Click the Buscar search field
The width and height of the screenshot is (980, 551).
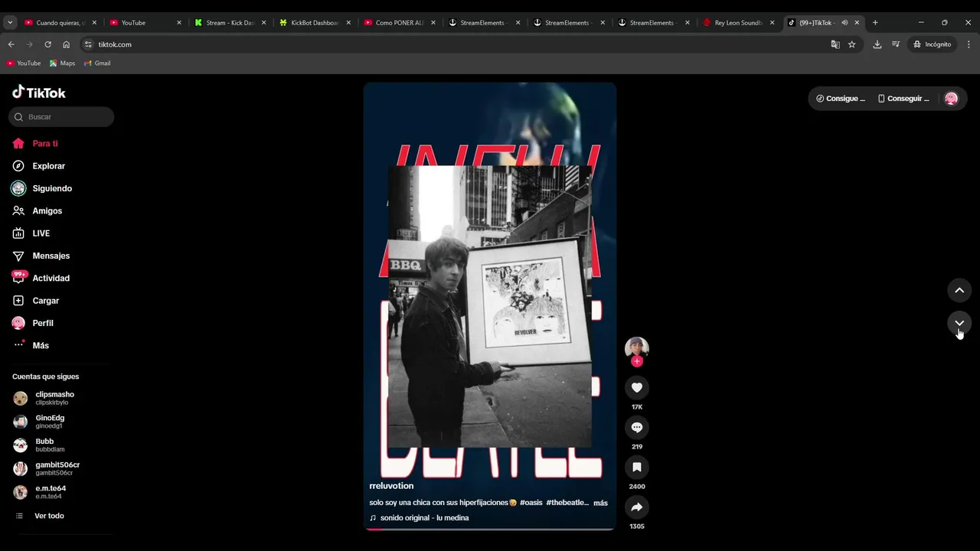pyautogui.click(x=61, y=117)
